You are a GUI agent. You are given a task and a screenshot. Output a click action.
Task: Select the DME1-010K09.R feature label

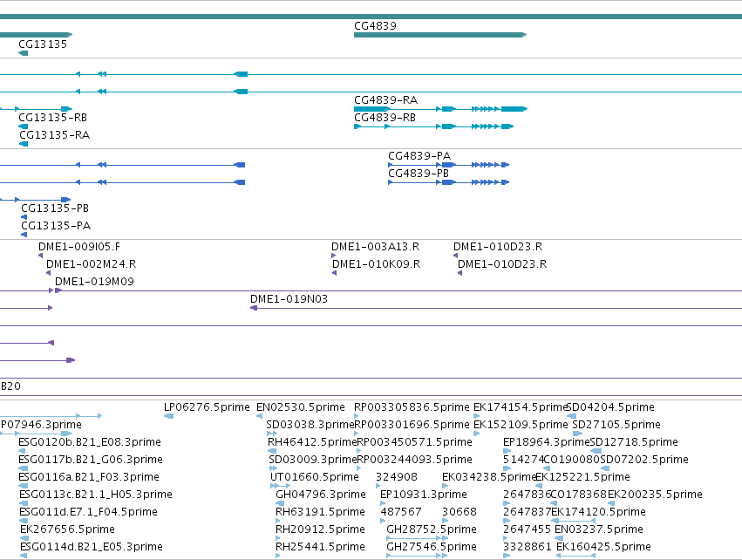pyautogui.click(x=376, y=264)
